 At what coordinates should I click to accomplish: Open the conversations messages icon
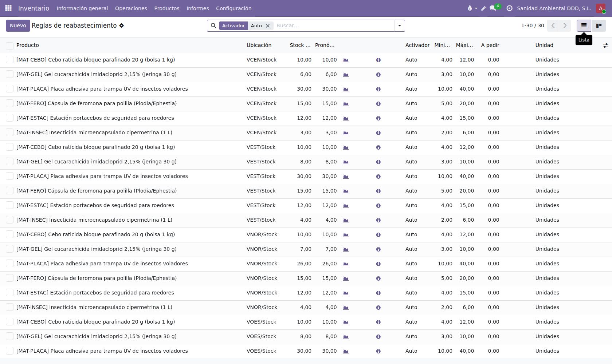click(493, 8)
